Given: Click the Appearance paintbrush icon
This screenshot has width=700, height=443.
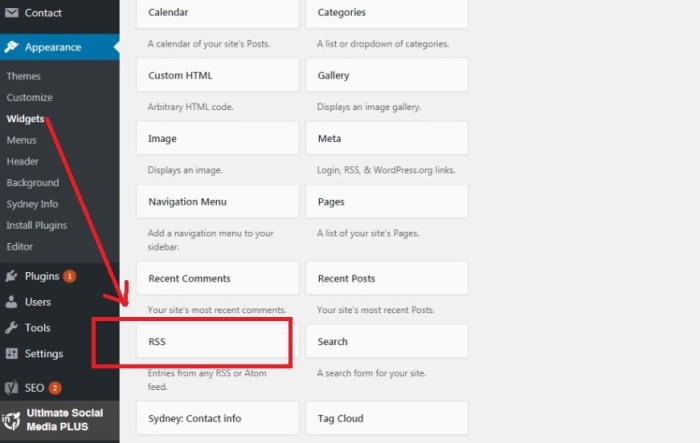Looking at the screenshot, I should tap(11, 47).
